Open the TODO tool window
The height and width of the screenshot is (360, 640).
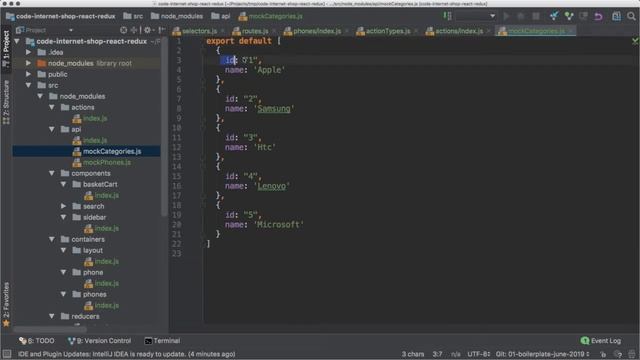(36, 341)
